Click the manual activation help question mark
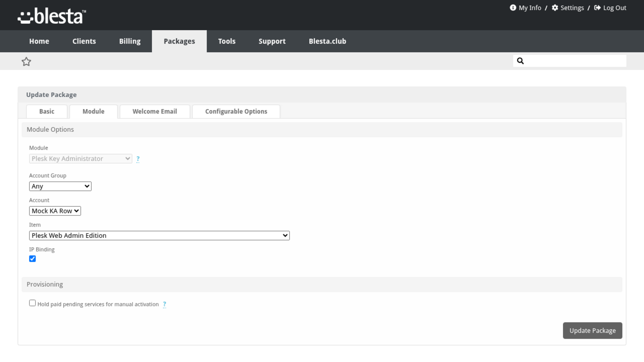The width and height of the screenshot is (644, 362). coord(164,304)
